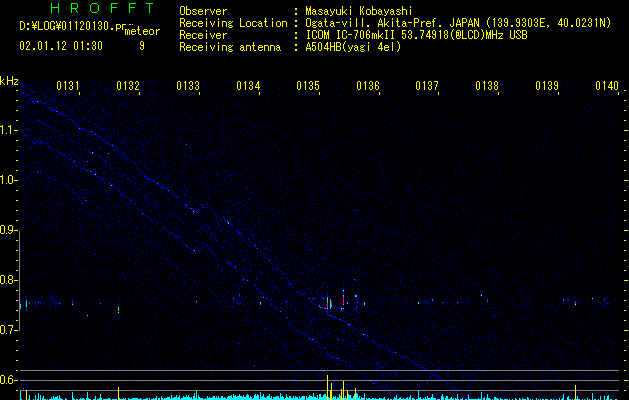The width and height of the screenshot is (629, 400).
Task: Click the 0132 time axis marker
Action: coord(128,86)
